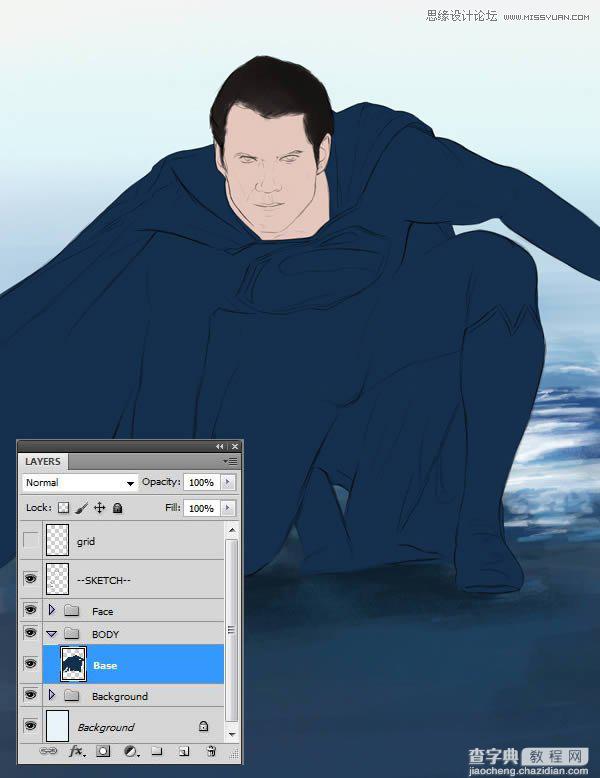600x778 pixels.
Task: Select the Face group name
Action: tap(103, 611)
